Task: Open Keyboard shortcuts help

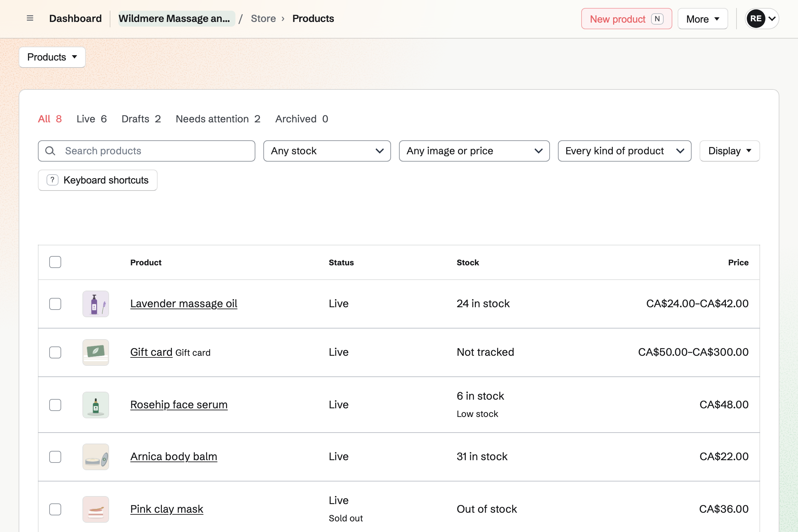Action: 98,180
